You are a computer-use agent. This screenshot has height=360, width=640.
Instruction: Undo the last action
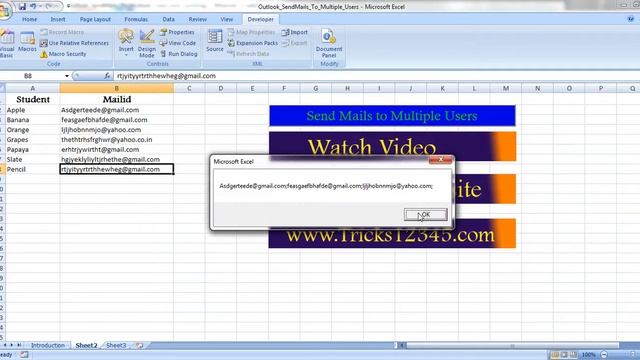click(x=33, y=6)
